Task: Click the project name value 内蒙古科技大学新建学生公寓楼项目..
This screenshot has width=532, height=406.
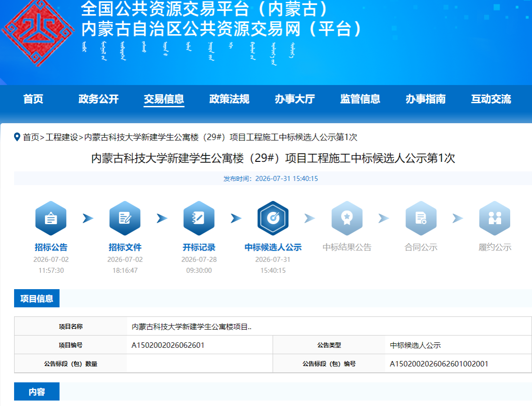Action: point(191,326)
